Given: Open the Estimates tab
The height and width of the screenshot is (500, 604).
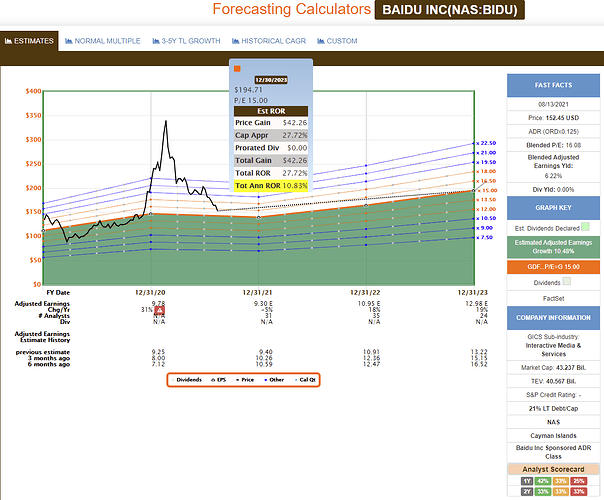Looking at the screenshot, I should click(29, 41).
